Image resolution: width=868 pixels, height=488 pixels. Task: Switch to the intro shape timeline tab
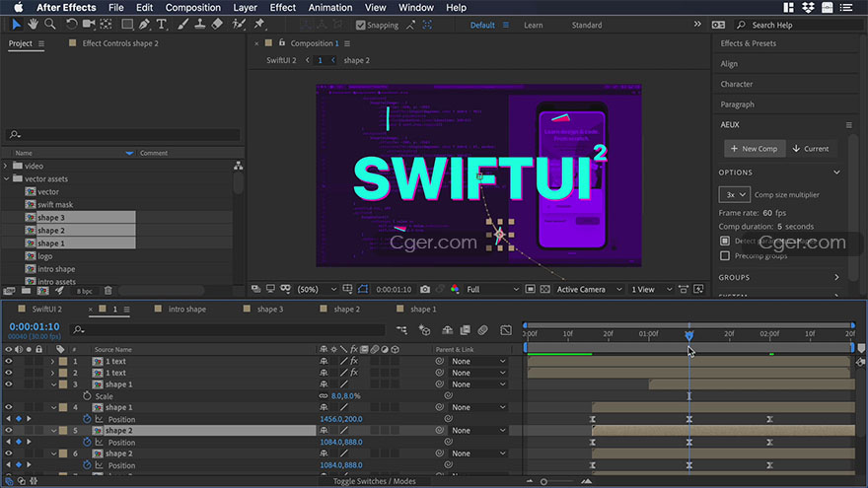coord(187,310)
